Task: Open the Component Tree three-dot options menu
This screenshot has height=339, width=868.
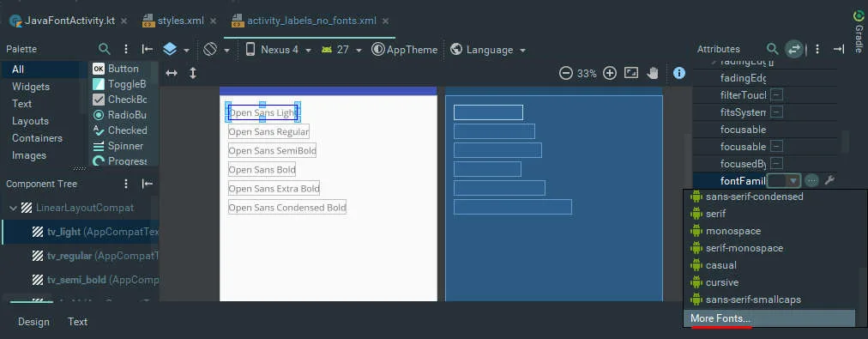Action: (x=126, y=184)
